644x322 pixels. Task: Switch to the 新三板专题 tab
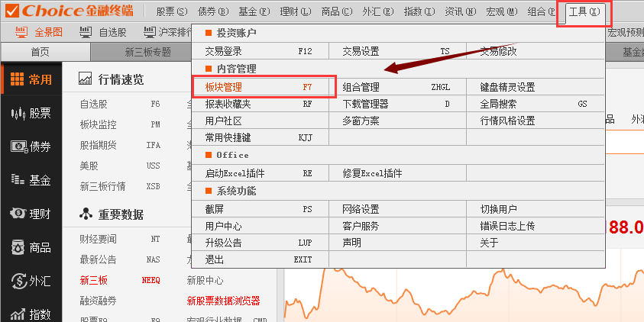pyautogui.click(x=147, y=52)
